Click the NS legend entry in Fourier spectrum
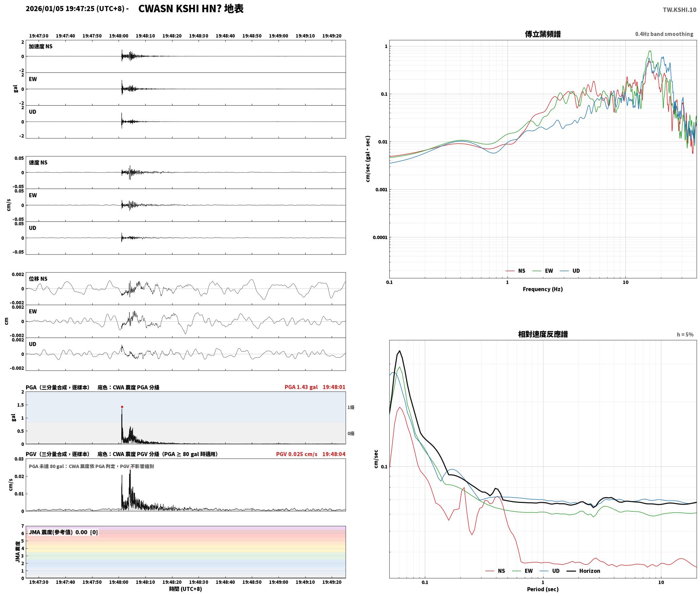Image resolution: width=700 pixels, height=596 pixels. (515, 271)
